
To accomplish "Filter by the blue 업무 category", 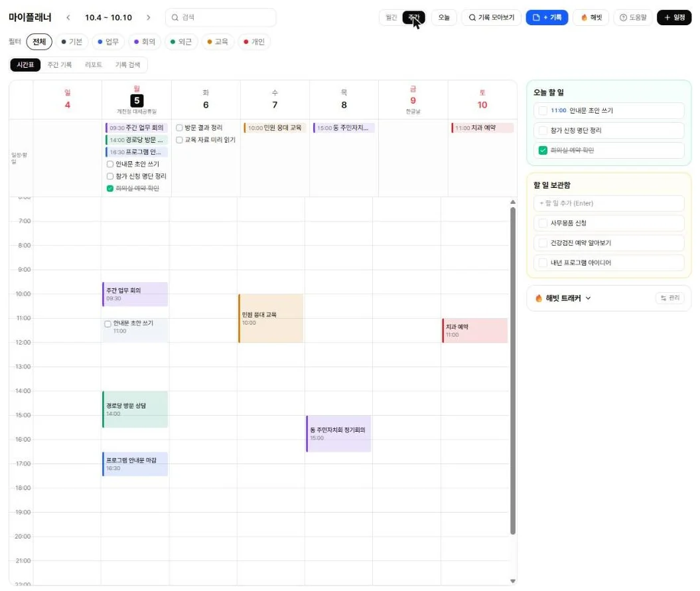I will click(108, 42).
